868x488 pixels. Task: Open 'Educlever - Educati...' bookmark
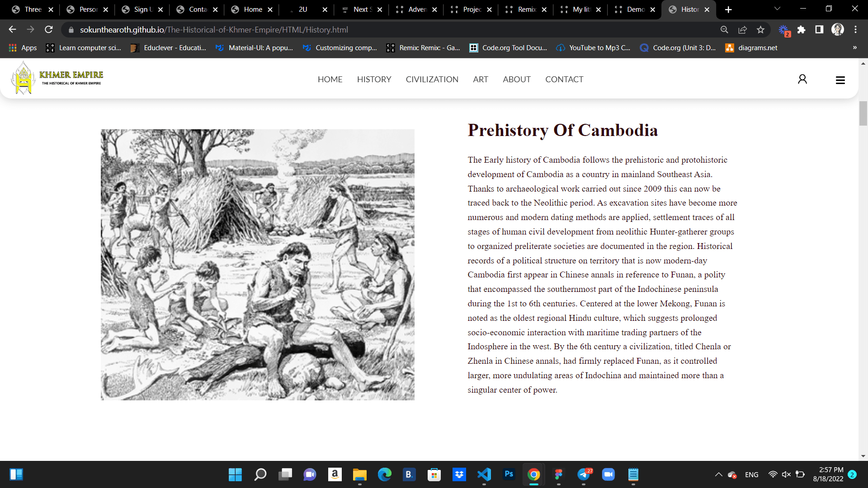pos(168,47)
